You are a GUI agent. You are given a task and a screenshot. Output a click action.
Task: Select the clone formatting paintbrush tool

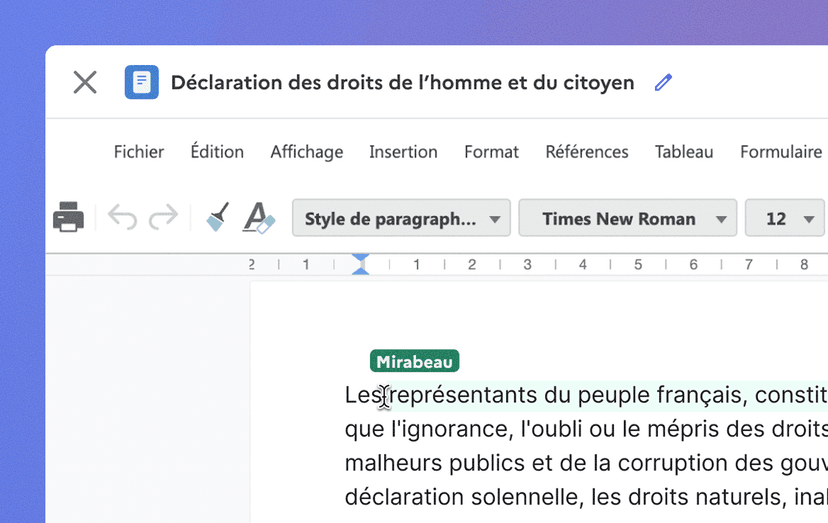(x=217, y=217)
